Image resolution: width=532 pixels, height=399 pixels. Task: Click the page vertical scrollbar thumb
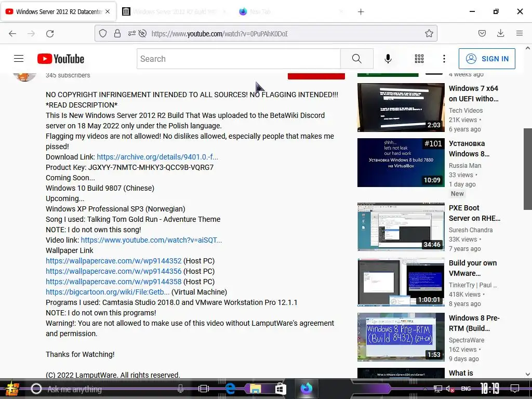tap(528, 169)
